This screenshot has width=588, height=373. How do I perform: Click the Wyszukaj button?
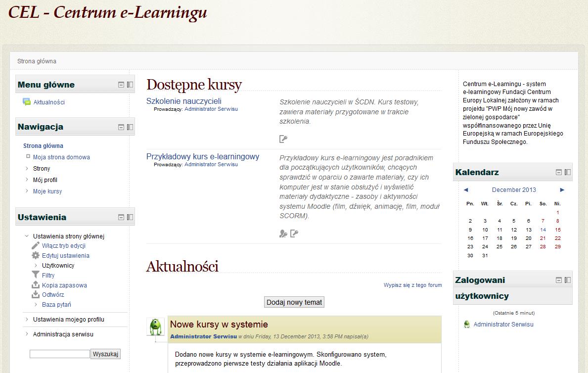[x=105, y=354]
